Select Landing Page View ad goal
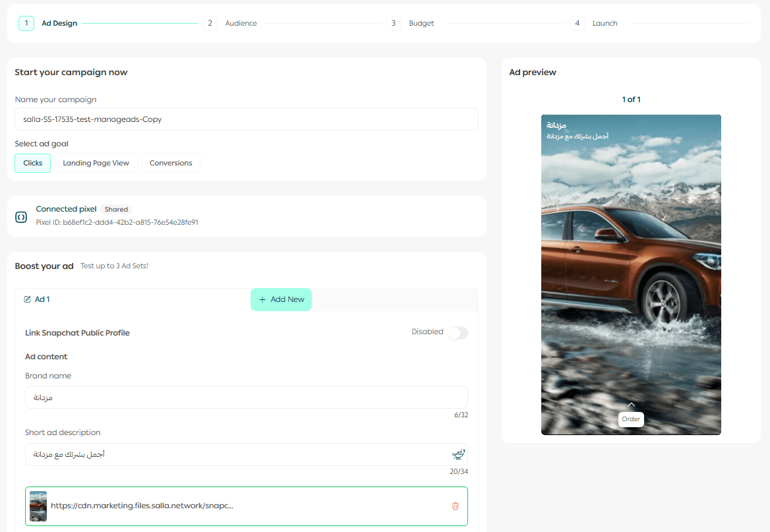 (x=96, y=163)
